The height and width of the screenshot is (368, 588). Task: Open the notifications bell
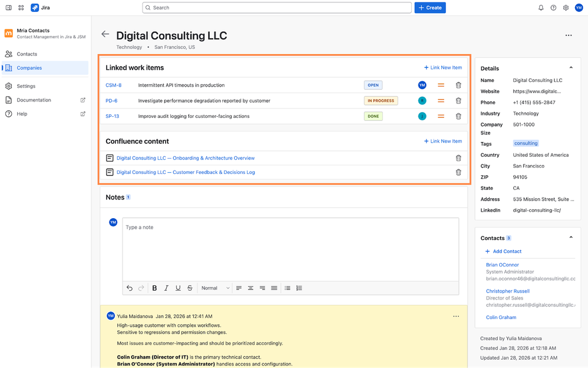point(541,8)
